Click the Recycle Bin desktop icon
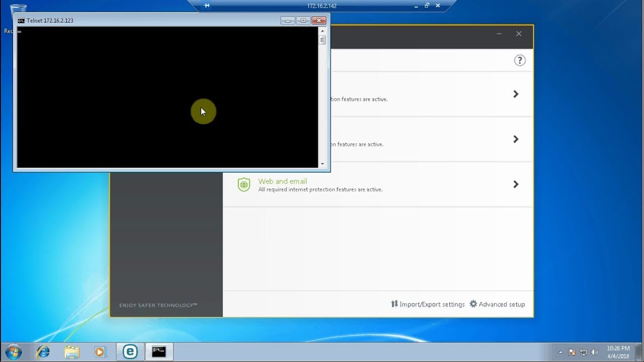The image size is (644, 362). pyautogui.click(x=18, y=18)
